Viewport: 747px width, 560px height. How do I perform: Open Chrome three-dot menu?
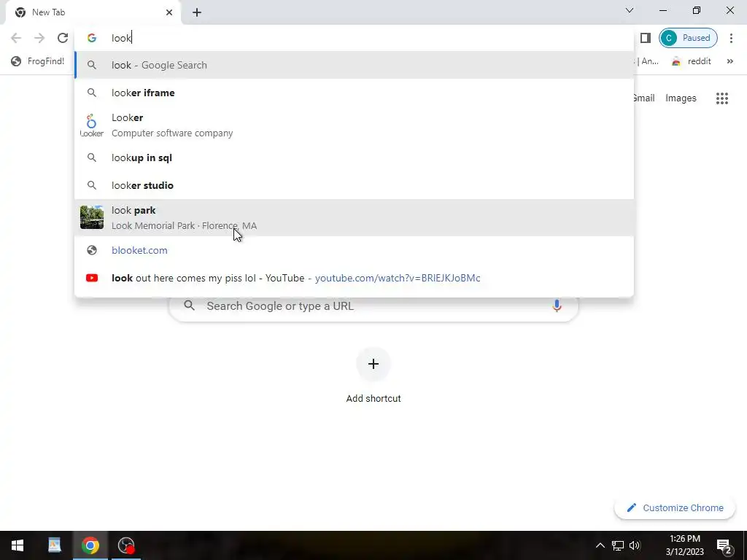731,38
